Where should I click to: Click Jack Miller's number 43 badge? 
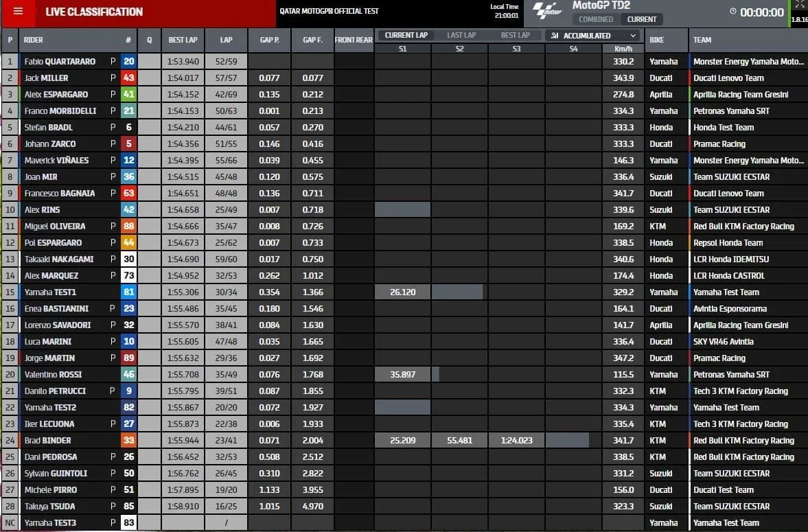click(x=129, y=78)
